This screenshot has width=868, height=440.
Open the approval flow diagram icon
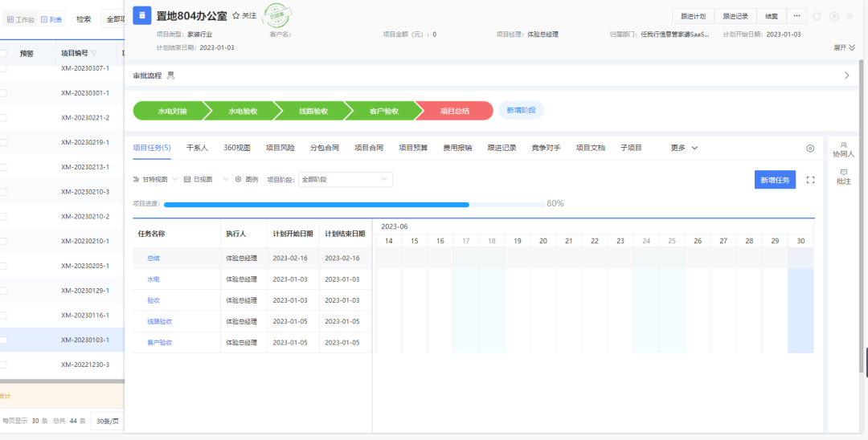pos(170,75)
